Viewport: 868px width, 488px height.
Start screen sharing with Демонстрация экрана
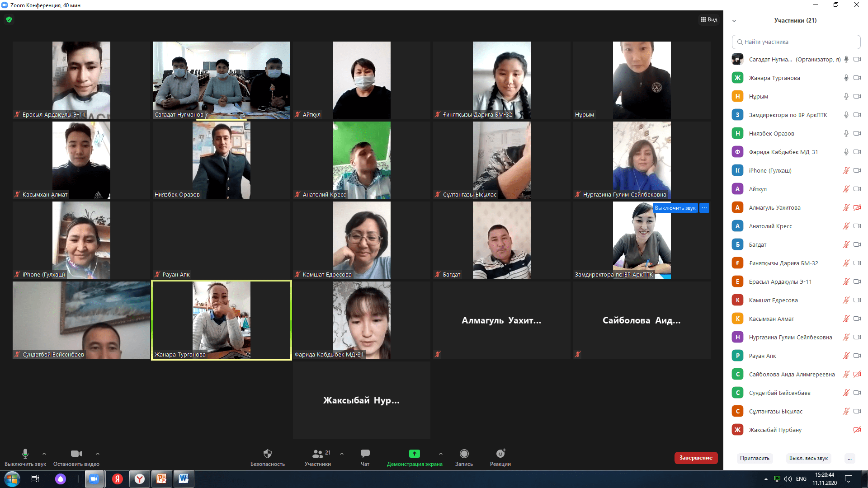click(x=414, y=454)
